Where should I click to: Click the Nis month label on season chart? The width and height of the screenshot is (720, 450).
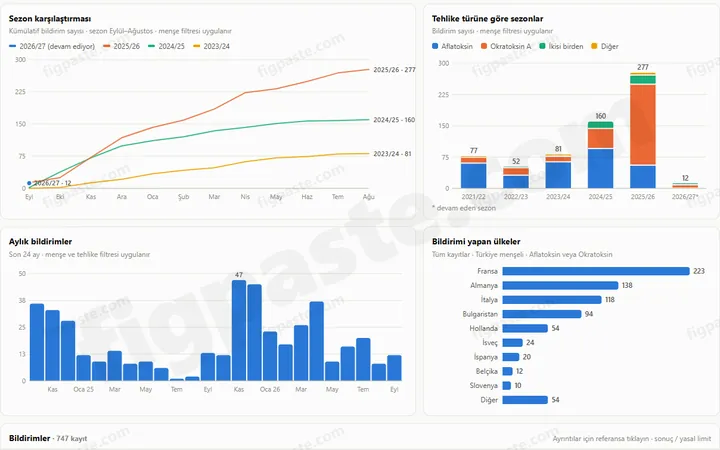[x=245, y=197]
